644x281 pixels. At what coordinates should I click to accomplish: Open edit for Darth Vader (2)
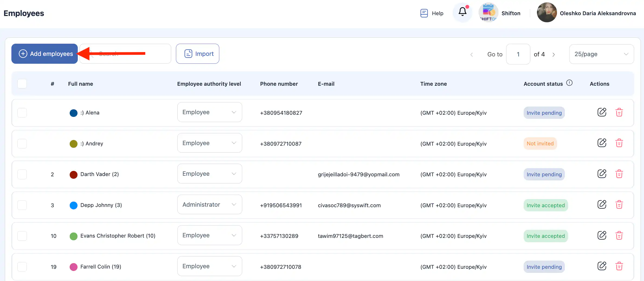pyautogui.click(x=602, y=174)
